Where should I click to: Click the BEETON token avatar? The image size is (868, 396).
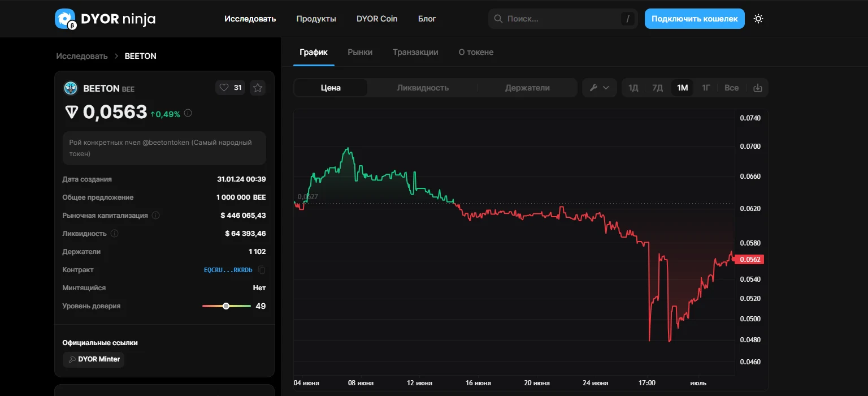pos(71,88)
